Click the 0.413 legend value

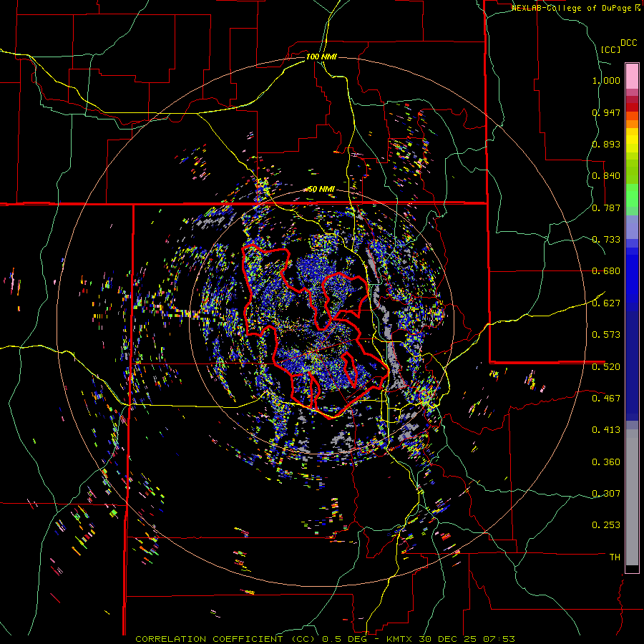point(606,429)
